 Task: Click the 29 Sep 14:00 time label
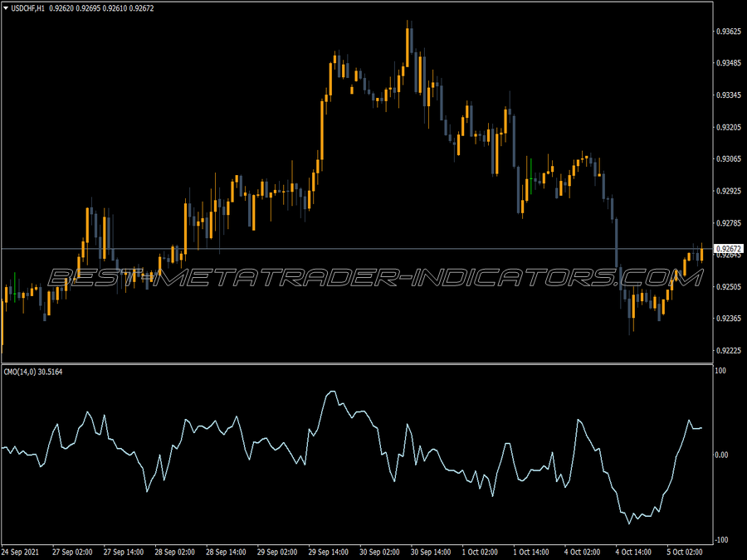[x=328, y=552]
